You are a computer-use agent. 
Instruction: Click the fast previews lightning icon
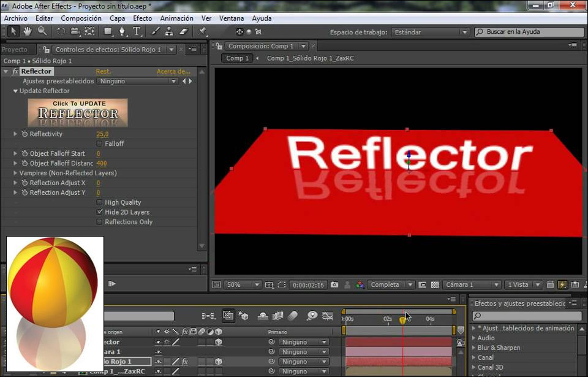(562, 285)
